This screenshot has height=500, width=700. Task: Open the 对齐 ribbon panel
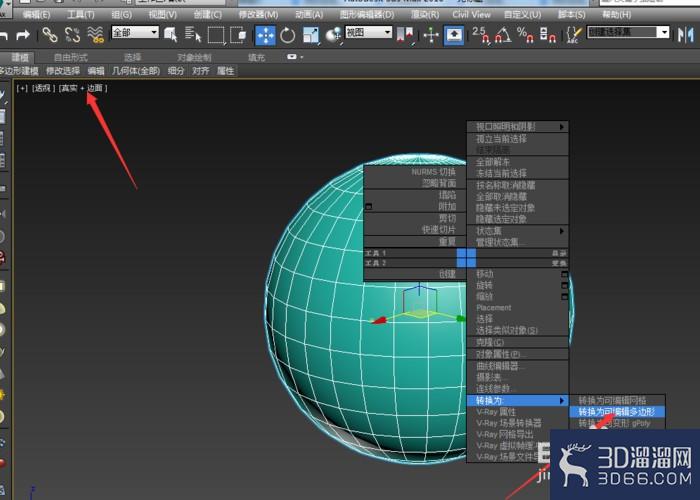pos(201,71)
